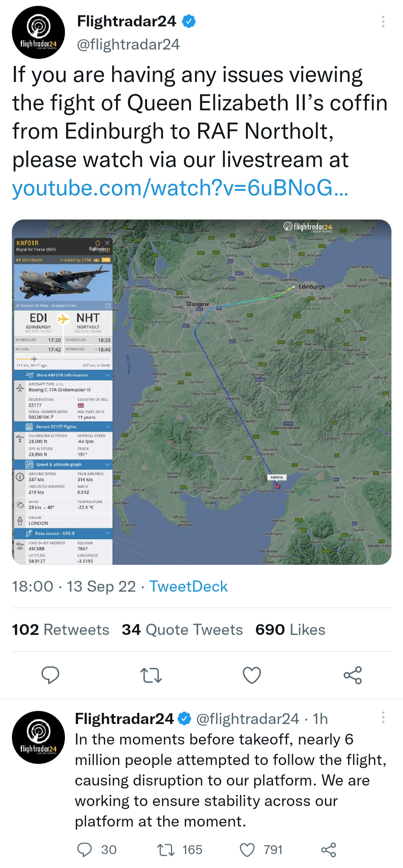Open the reply tweet's three-dot menu
403x868 pixels.
click(x=383, y=717)
